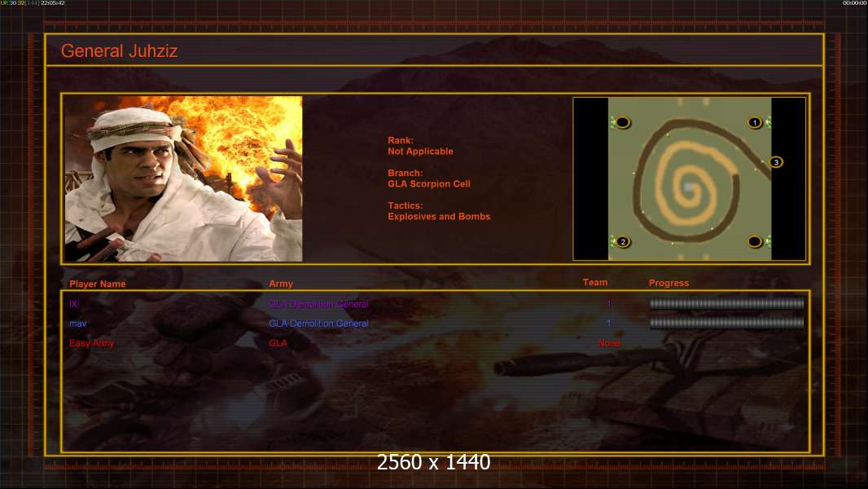868x489 pixels.
Task: Click the Army column header
Action: point(281,284)
